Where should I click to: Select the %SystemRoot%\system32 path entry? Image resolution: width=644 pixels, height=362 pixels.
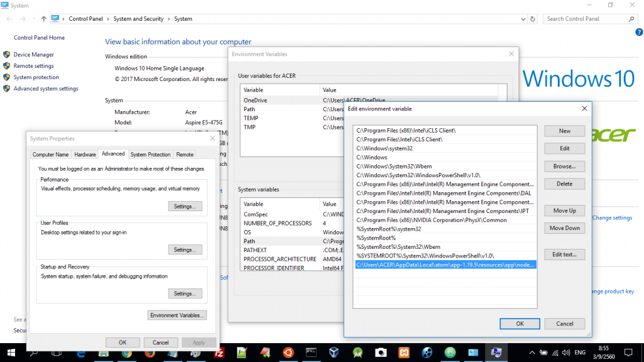click(445, 229)
